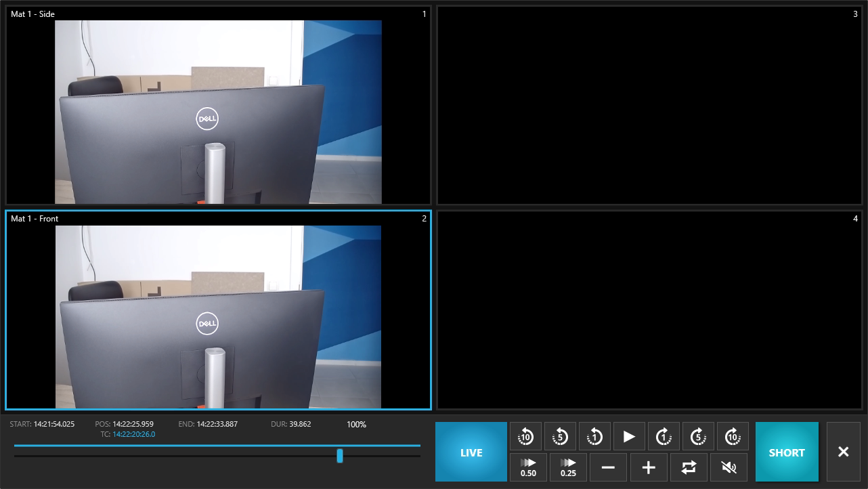Step back 1 second

(x=595, y=437)
